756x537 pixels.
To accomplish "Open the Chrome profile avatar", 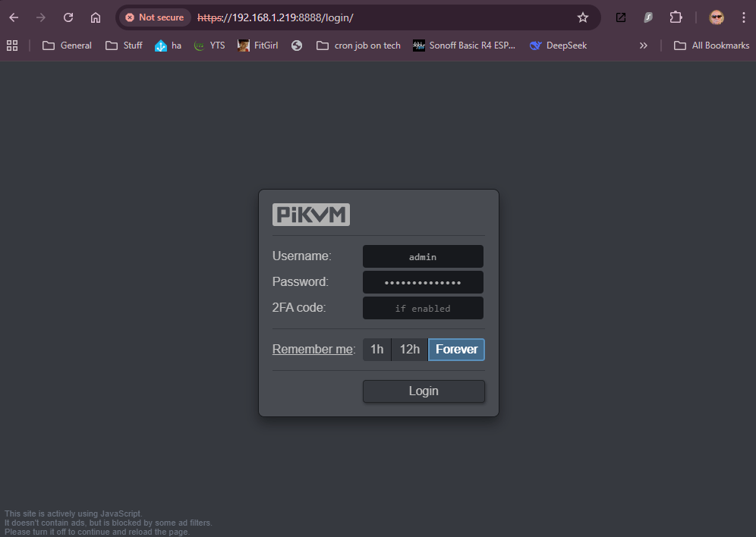I will tap(716, 17).
